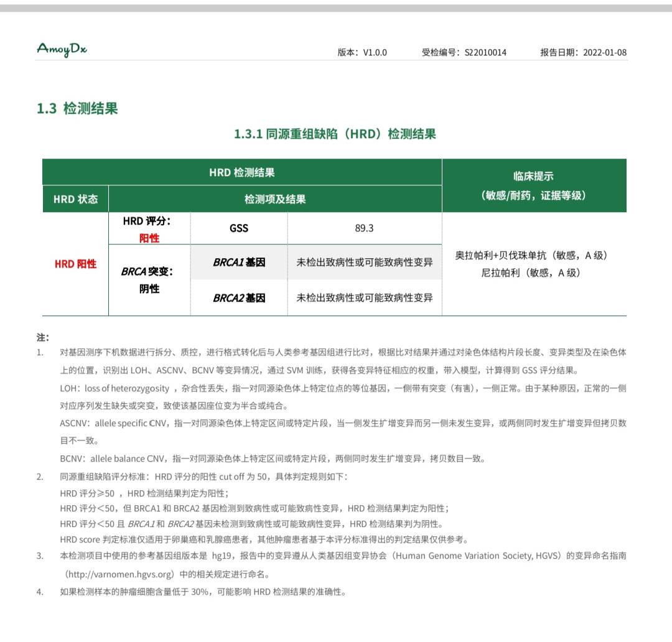Click the HRD 状态 header cell
The width and height of the screenshot is (672, 642).
(75, 198)
